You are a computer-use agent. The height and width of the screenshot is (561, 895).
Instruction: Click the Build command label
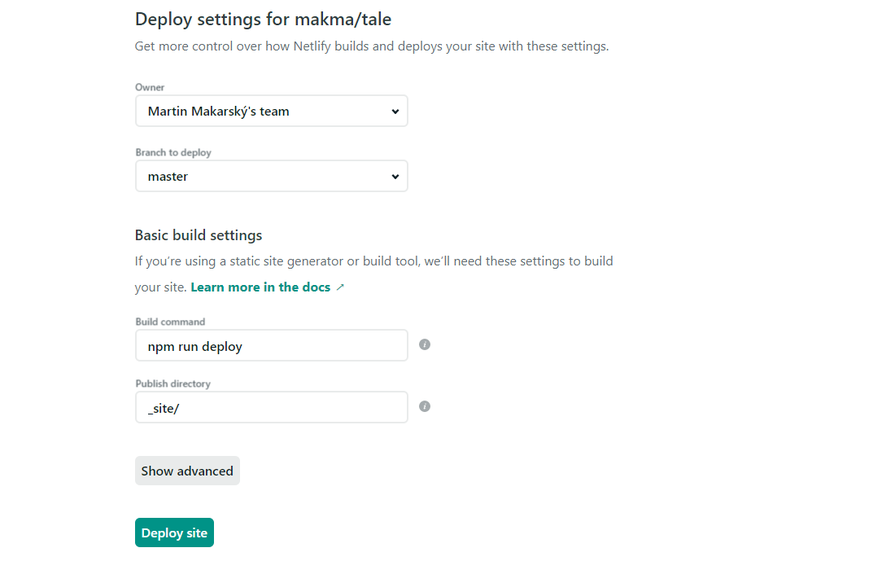170,322
